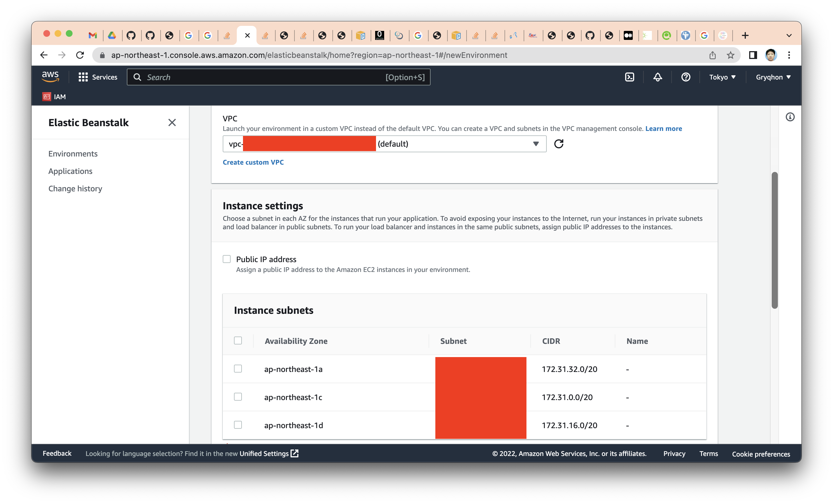Image resolution: width=833 pixels, height=504 pixels.
Task: Launch AWS CloudShell from the top bar
Action: click(x=629, y=77)
